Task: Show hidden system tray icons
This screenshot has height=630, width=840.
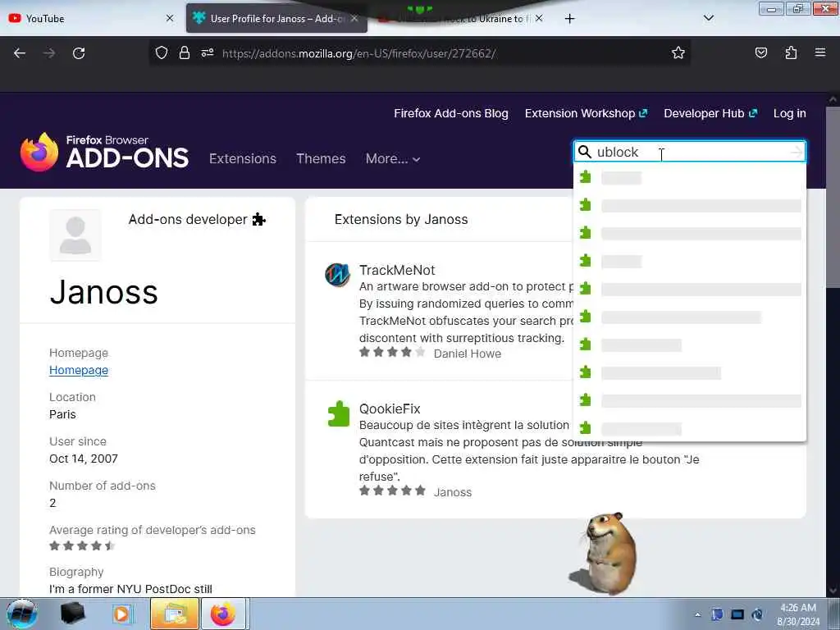Action: coord(697,614)
